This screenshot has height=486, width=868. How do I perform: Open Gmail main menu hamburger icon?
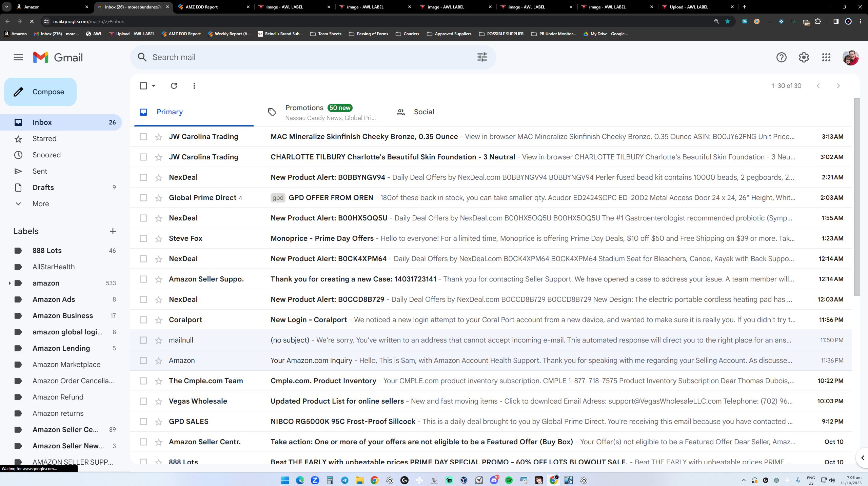[x=18, y=57]
